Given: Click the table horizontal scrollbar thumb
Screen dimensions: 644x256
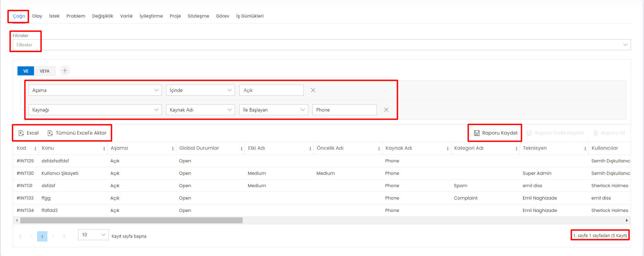Looking at the screenshot, I should click(x=131, y=220).
